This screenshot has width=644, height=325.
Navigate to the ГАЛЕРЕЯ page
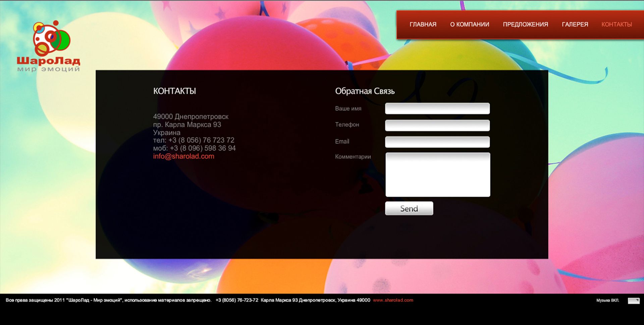575,25
